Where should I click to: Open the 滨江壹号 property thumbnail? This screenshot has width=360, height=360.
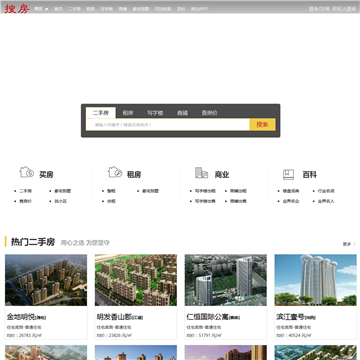pyautogui.click(x=315, y=280)
